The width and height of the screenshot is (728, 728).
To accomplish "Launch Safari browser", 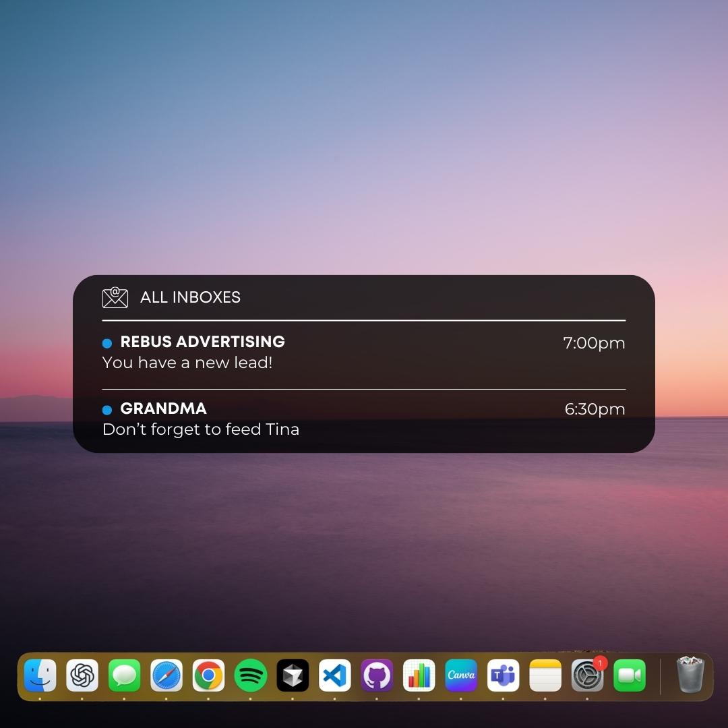I will 166,675.
